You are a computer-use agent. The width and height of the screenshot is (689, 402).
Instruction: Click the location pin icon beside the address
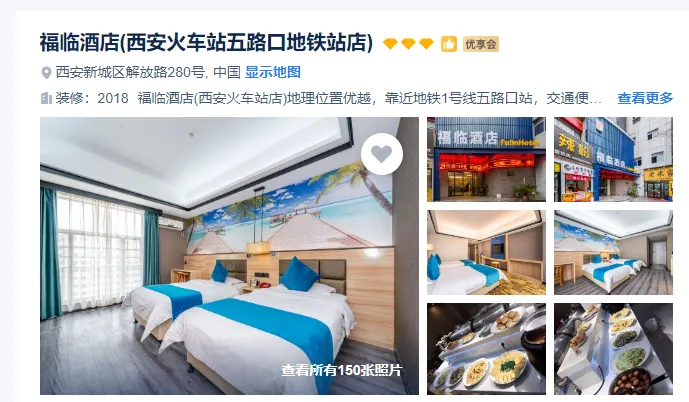46,72
